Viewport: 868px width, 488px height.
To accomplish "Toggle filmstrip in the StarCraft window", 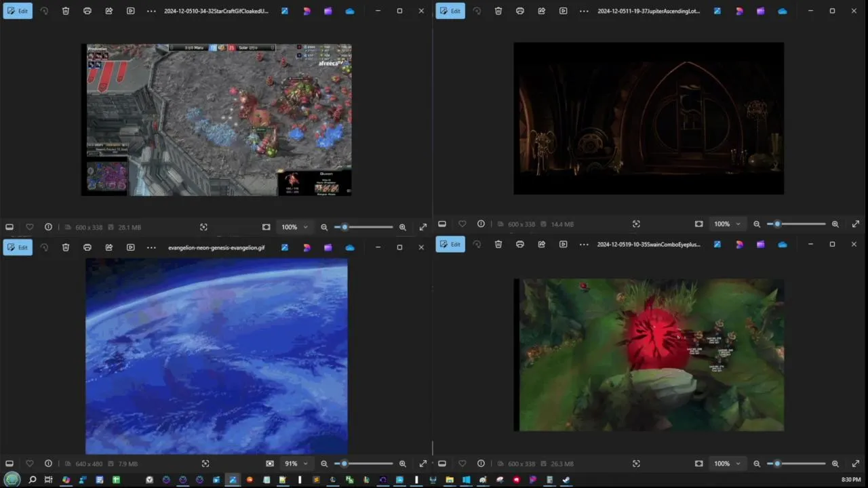I will point(9,227).
